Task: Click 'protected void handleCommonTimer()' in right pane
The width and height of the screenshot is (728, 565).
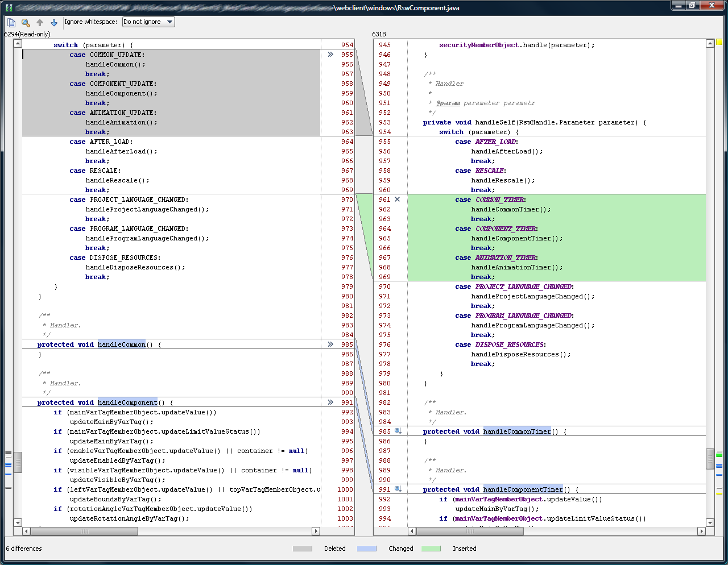Action: (491, 431)
